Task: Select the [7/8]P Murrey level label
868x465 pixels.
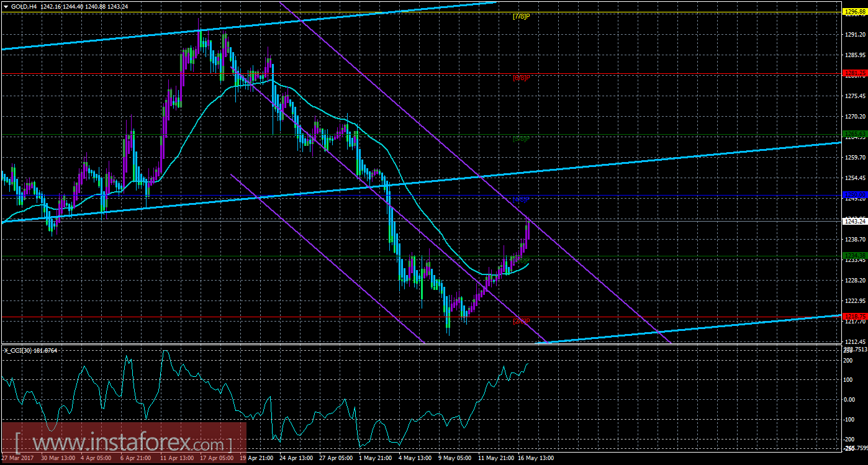Action: (x=521, y=16)
